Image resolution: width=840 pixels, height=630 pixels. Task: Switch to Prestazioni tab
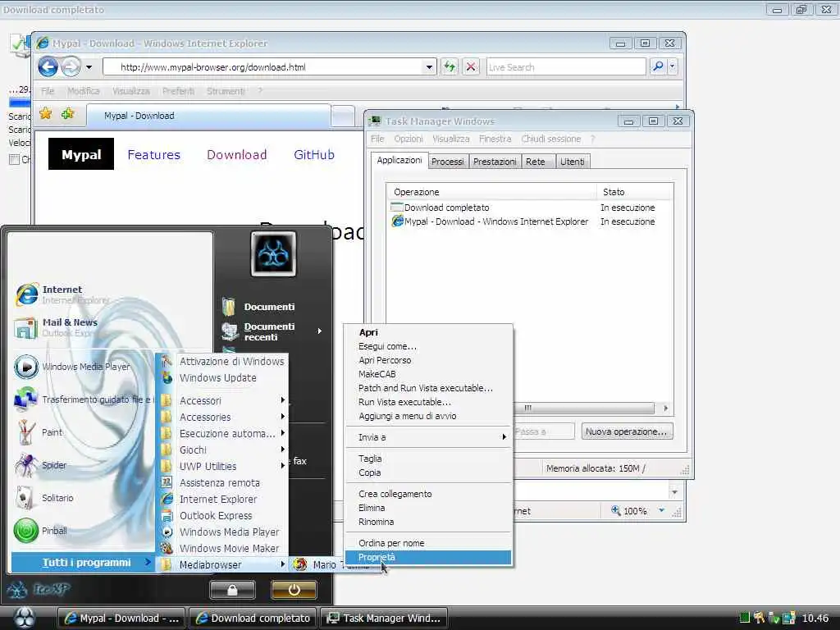495,162
